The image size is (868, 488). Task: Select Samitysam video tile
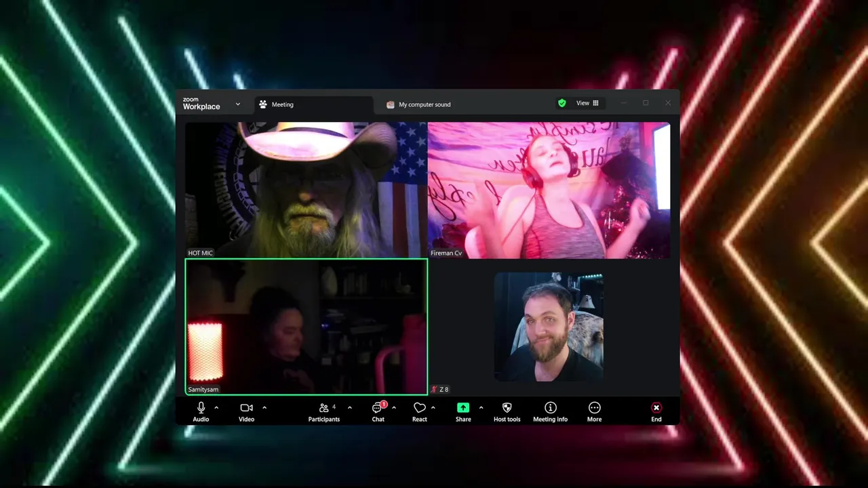306,327
